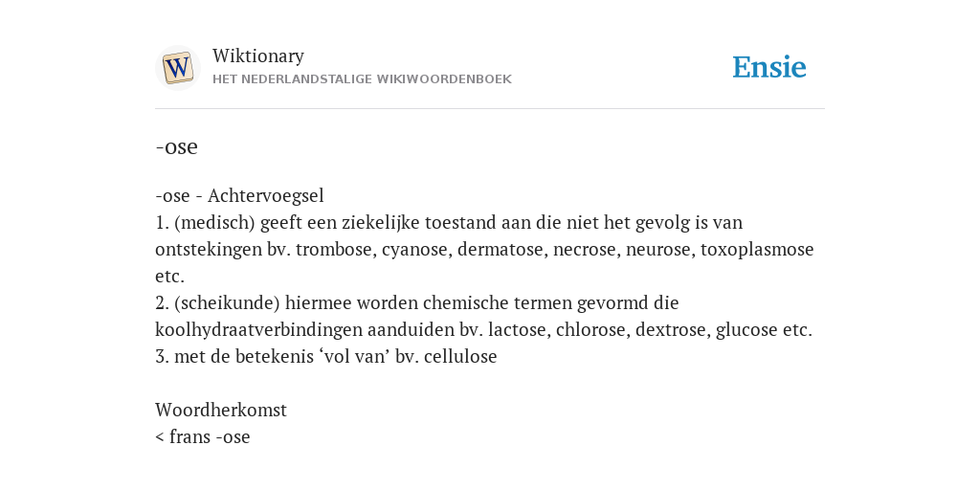Screen dimensions: 980x490
Task: Click the '< frans -ose' etymology line
Action: click(203, 436)
